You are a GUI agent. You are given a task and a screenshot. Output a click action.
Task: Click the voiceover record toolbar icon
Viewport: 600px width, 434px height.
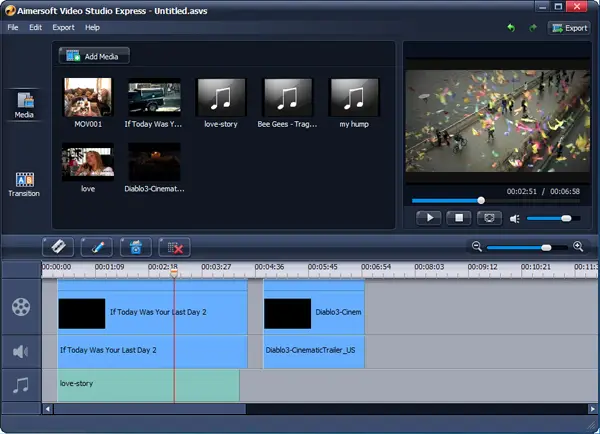[137, 246]
